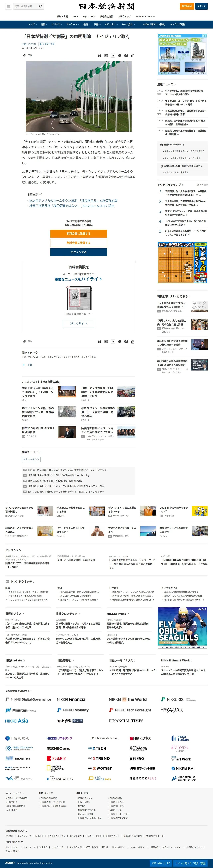Image resolution: width=213 pixels, height=868 pixels.
Task: Click the orange お申し込み button
Action: [x=187, y=6]
